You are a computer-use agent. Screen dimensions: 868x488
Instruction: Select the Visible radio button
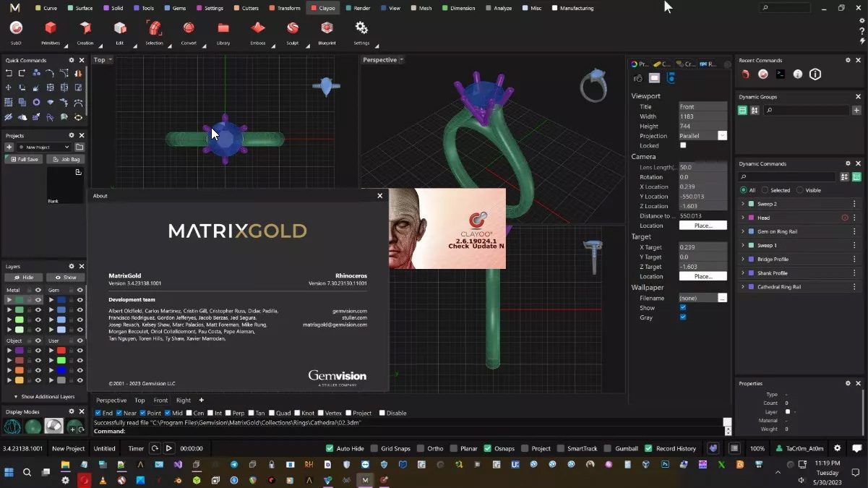click(x=799, y=190)
